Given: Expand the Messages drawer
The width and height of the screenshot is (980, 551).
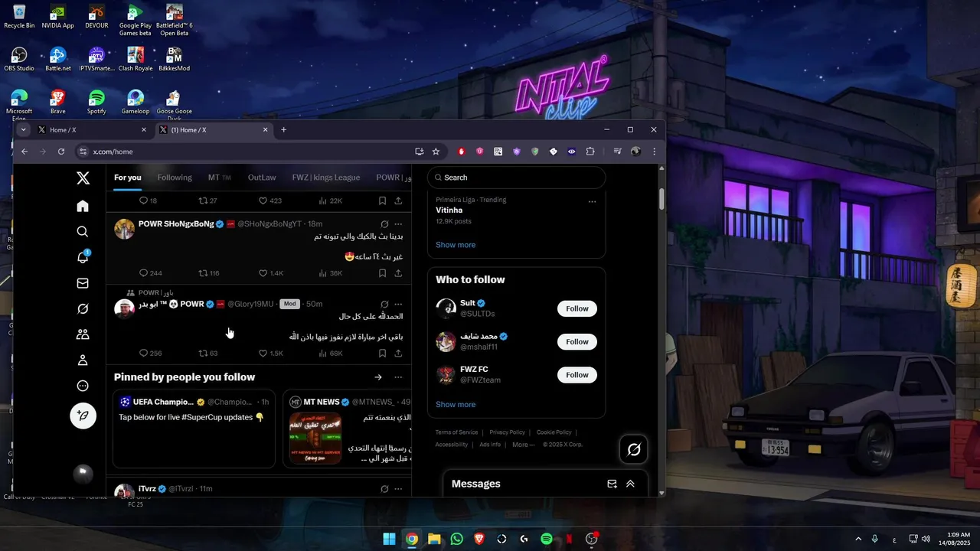Looking at the screenshot, I should 630,484.
